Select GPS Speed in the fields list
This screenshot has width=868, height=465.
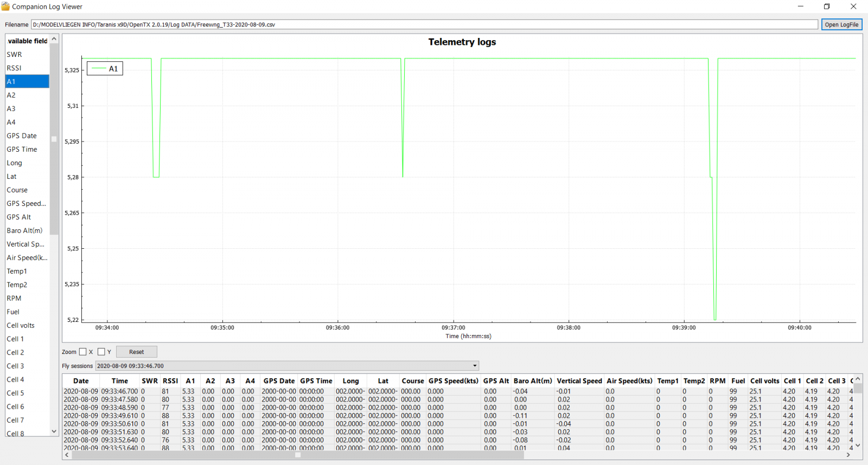tap(27, 203)
